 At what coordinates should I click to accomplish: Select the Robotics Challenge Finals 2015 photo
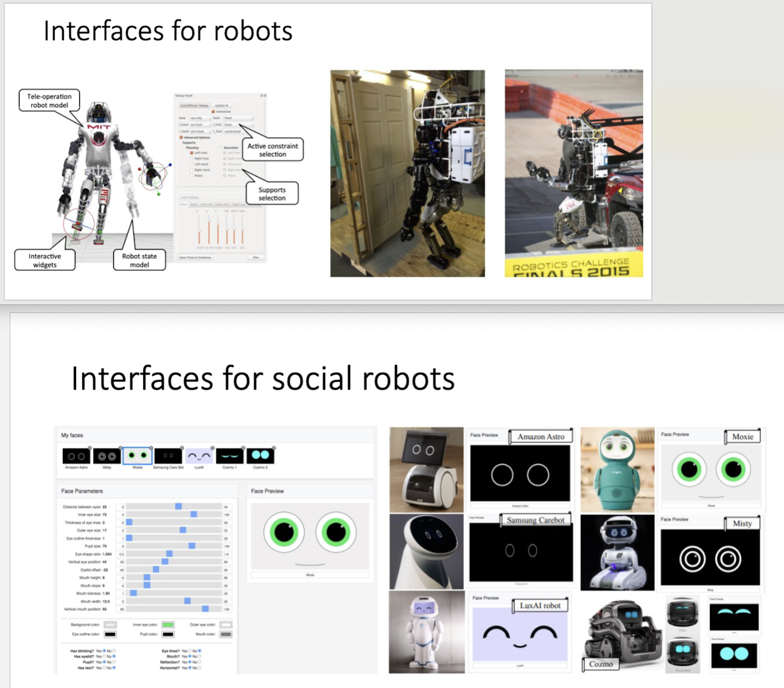point(574,174)
